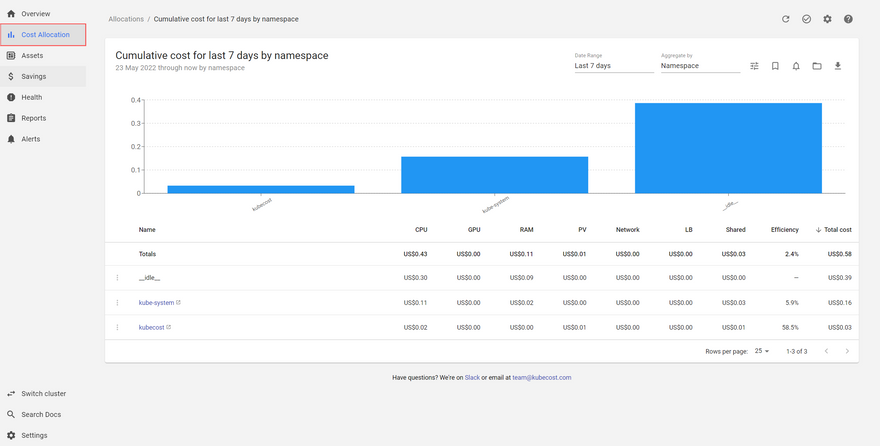Open settings via top-right gear icon

tap(827, 19)
